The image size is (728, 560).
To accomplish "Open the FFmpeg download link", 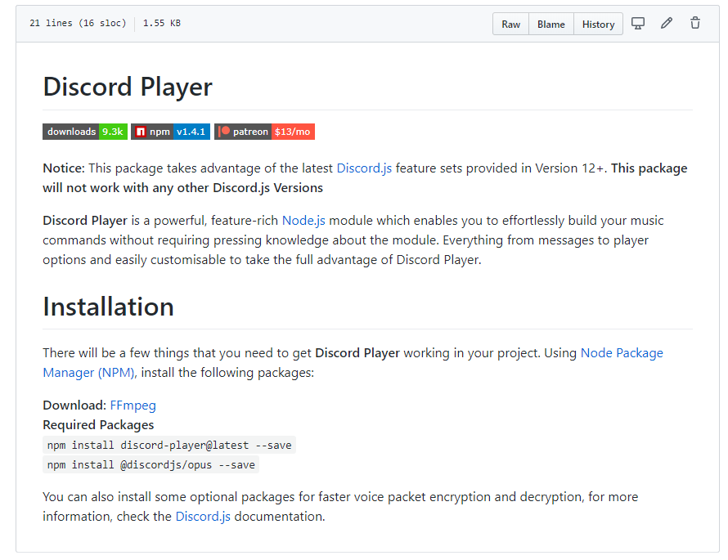I will (133, 405).
